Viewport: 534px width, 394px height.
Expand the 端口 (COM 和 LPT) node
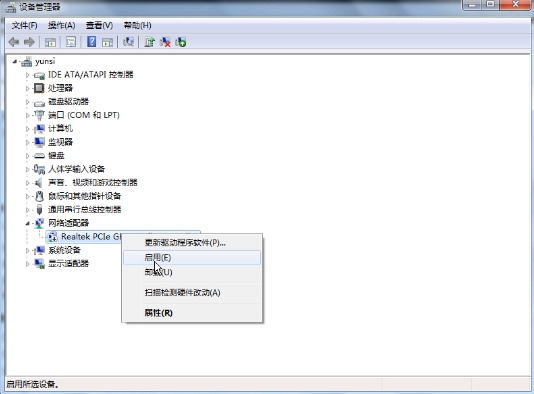click(28, 115)
